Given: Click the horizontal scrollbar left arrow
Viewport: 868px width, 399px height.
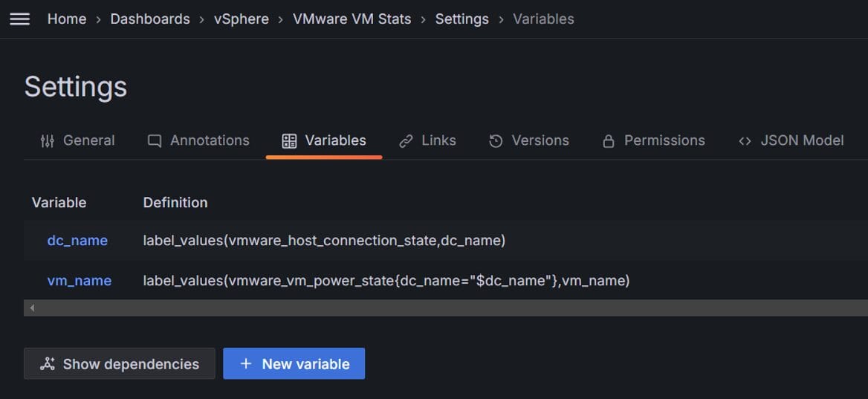Looking at the screenshot, I should pos(32,308).
